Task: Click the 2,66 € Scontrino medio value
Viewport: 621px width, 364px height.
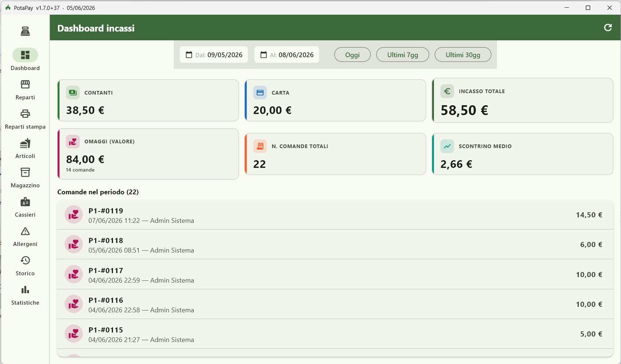Action: point(456,164)
